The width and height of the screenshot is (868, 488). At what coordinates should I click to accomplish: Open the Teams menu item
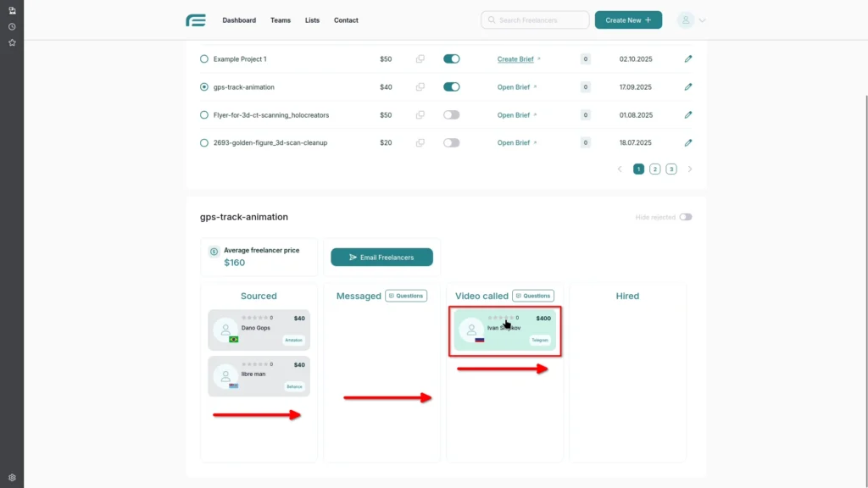pos(281,19)
